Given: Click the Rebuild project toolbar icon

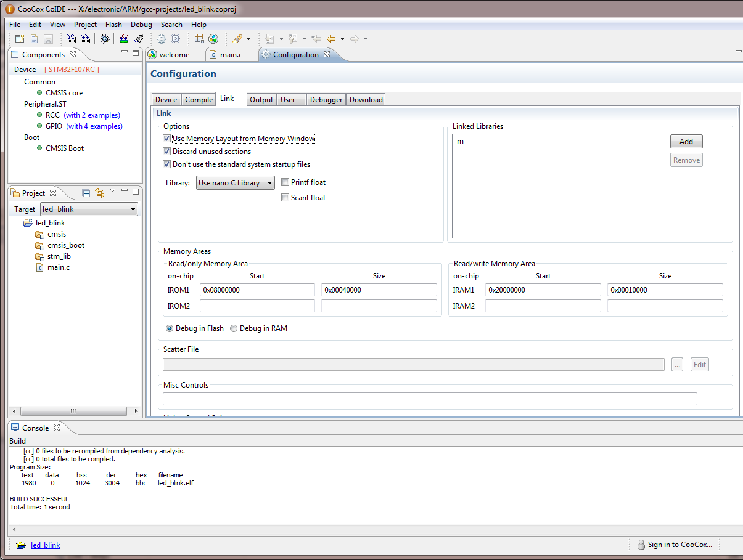Looking at the screenshot, I should tap(85, 39).
